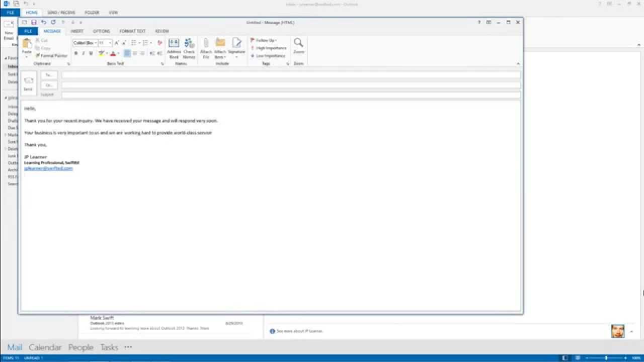
Task: Click the Send button in the message window
Action: [29, 83]
